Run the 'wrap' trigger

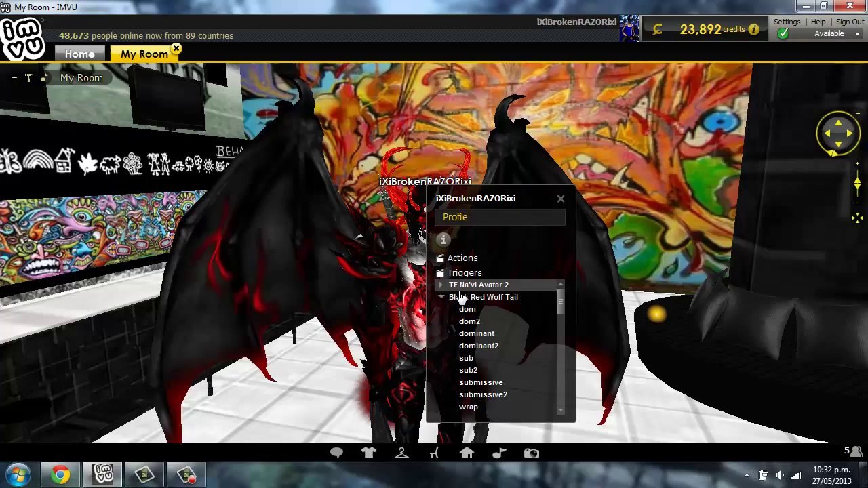[469, 407]
